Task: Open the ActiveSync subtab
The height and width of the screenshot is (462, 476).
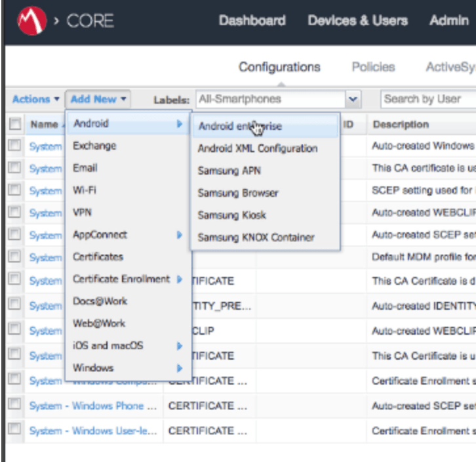Action: (451, 67)
